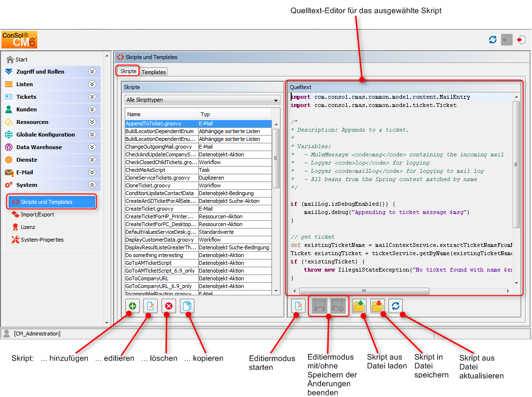Select the Skripte tab

[128, 71]
